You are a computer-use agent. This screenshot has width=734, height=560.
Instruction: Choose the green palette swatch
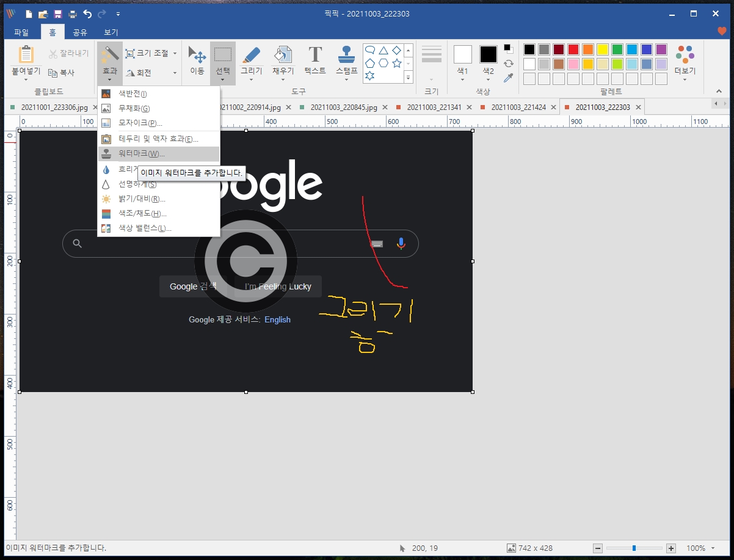pyautogui.click(x=617, y=49)
